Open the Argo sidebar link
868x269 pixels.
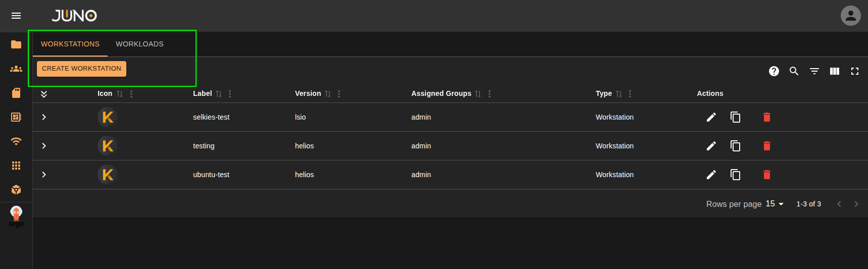[16, 217]
